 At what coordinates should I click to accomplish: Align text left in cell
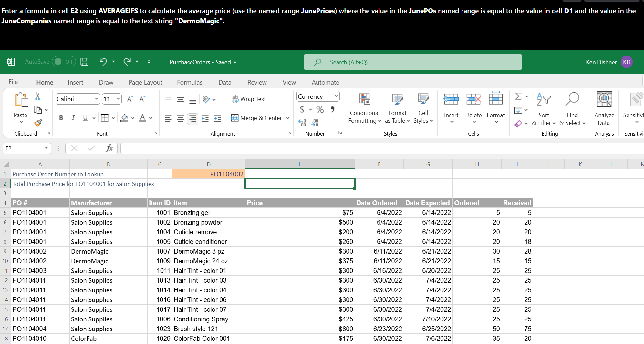[168, 118]
